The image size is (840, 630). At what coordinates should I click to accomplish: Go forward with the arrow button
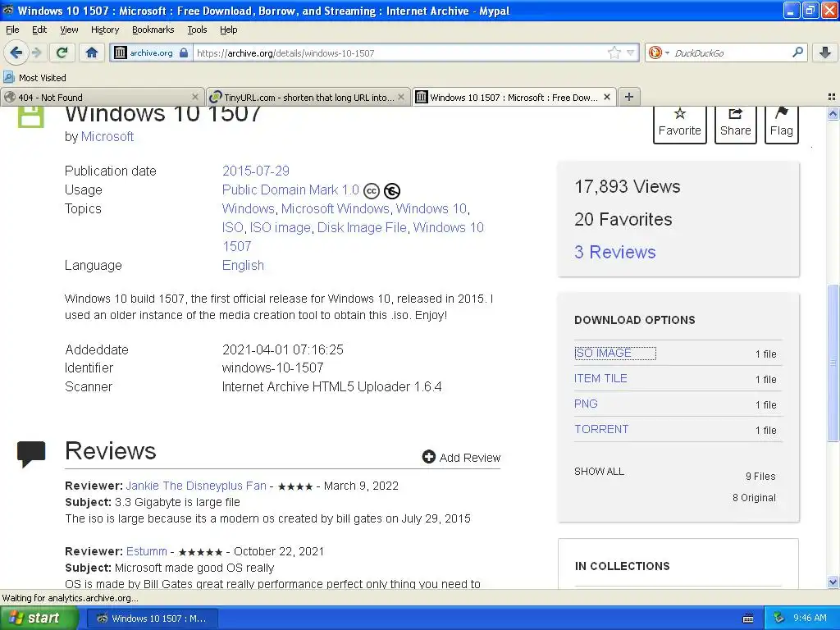click(x=37, y=52)
